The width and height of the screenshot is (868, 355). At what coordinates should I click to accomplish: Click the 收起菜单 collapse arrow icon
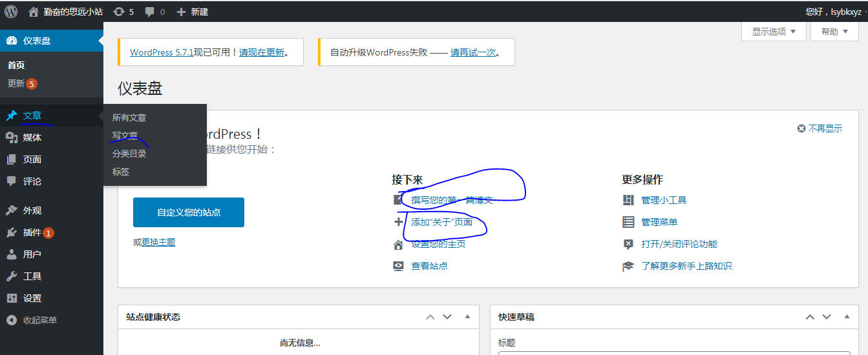[12, 320]
